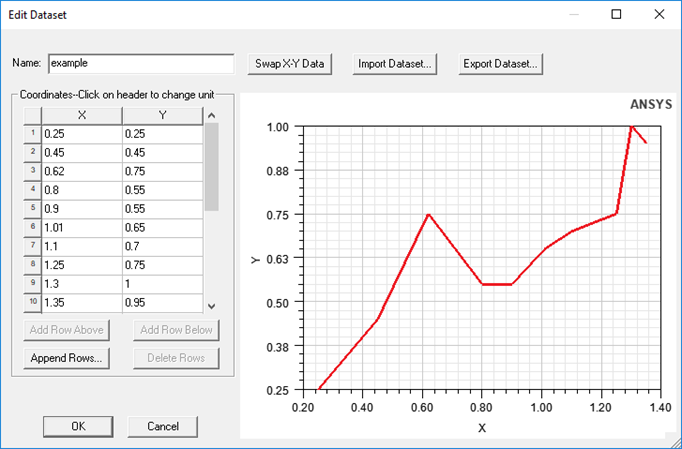Select the corner header of the coordinates table
Viewport: 682px width, 449px height.
tap(33, 116)
